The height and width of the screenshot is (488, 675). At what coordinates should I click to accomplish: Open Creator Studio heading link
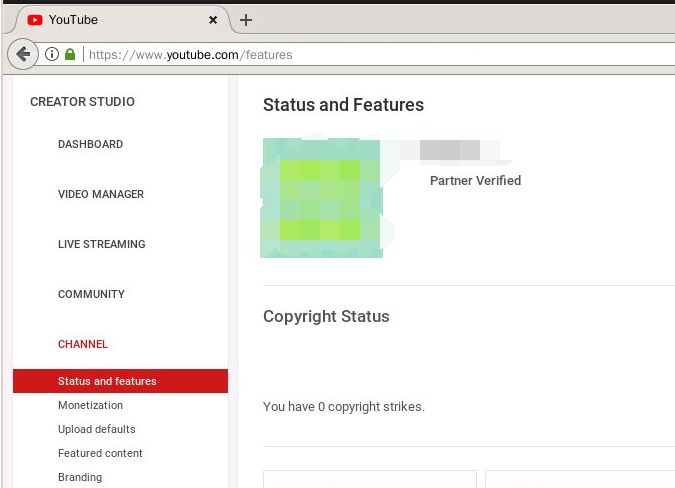(82, 102)
